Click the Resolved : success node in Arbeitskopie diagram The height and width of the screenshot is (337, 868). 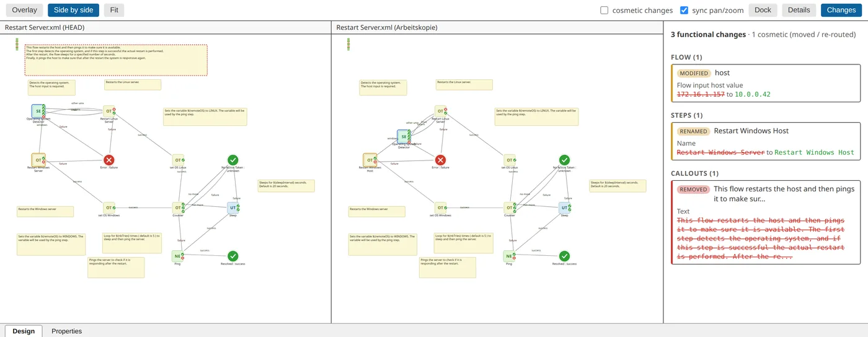(x=564, y=256)
